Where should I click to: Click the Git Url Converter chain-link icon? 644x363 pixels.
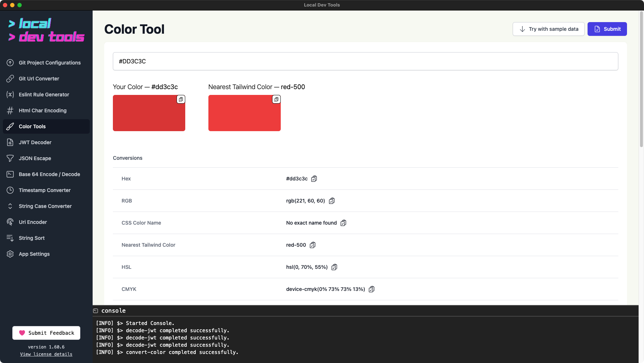10,79
